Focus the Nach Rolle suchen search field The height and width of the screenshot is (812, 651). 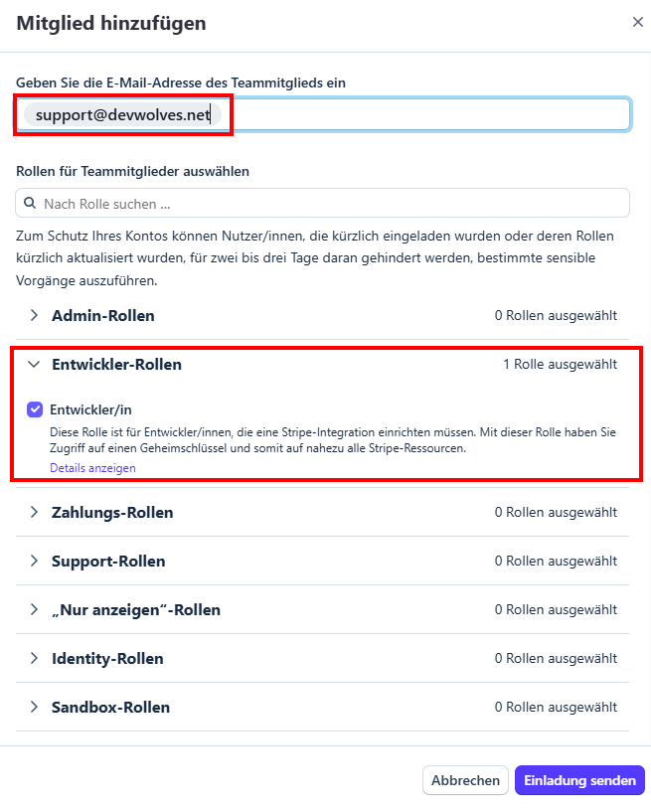click(x=328, y=203)
